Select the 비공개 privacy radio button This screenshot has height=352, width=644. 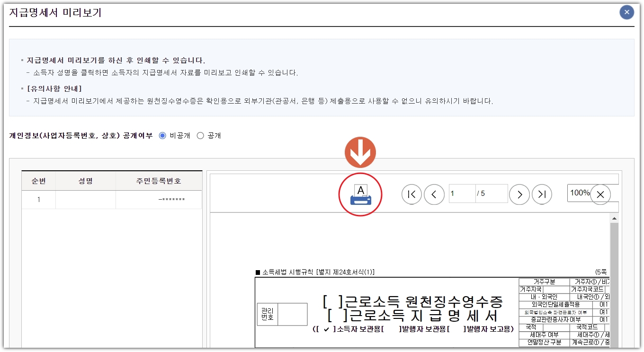162,135
